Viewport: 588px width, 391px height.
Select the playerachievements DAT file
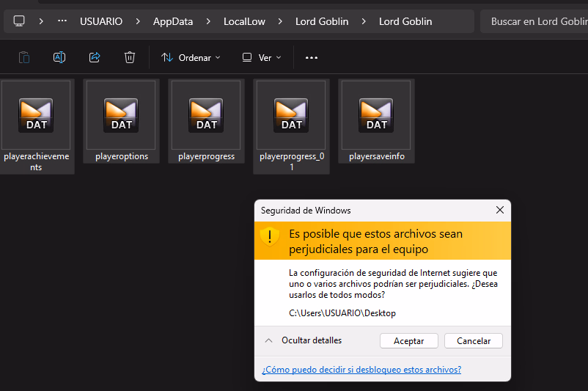[x=37, y=125]
